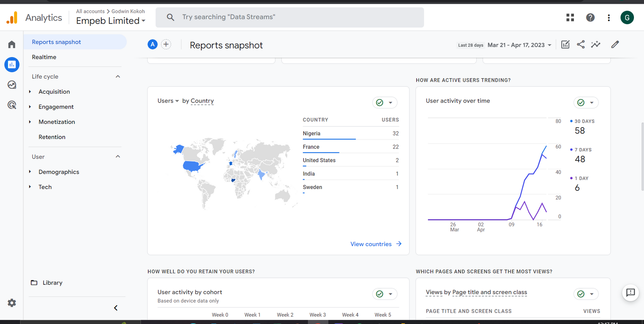644x324 pixels.
Task: Collapse the User section
Action: coord(118,157)
